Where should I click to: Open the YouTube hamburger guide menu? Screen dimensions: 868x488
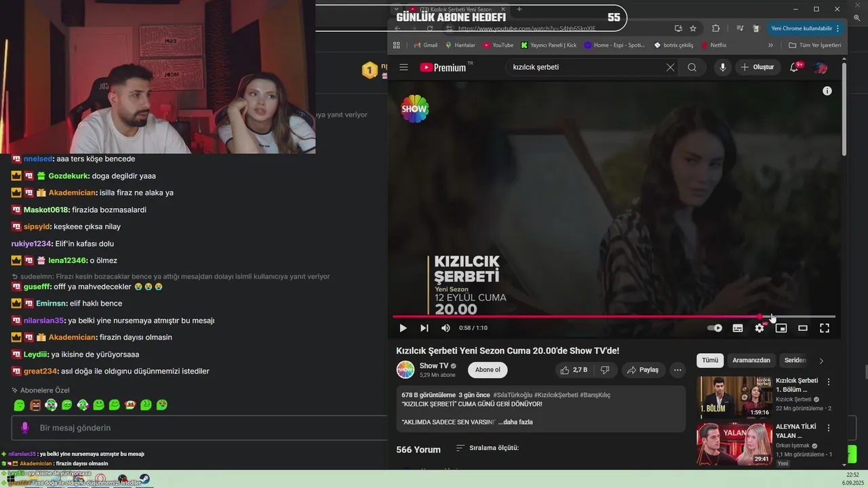(403, 67)
